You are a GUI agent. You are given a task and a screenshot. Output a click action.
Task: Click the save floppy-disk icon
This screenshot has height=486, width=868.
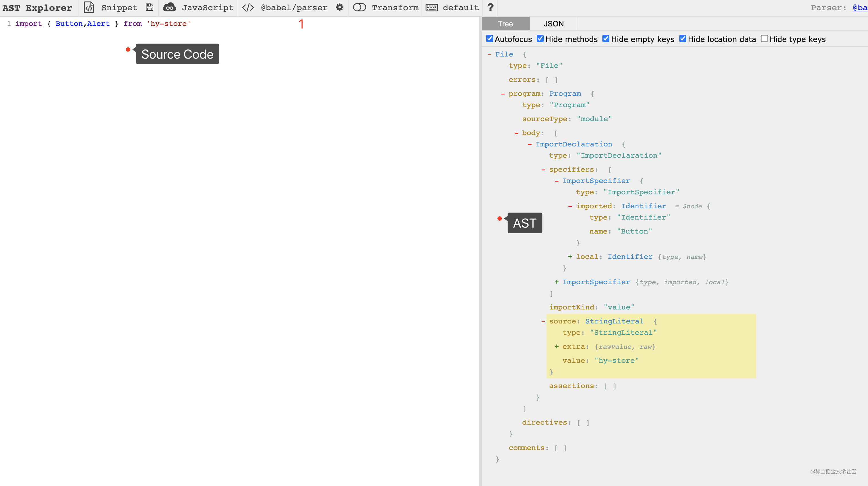pyautogui.click(x=149, y=7)
